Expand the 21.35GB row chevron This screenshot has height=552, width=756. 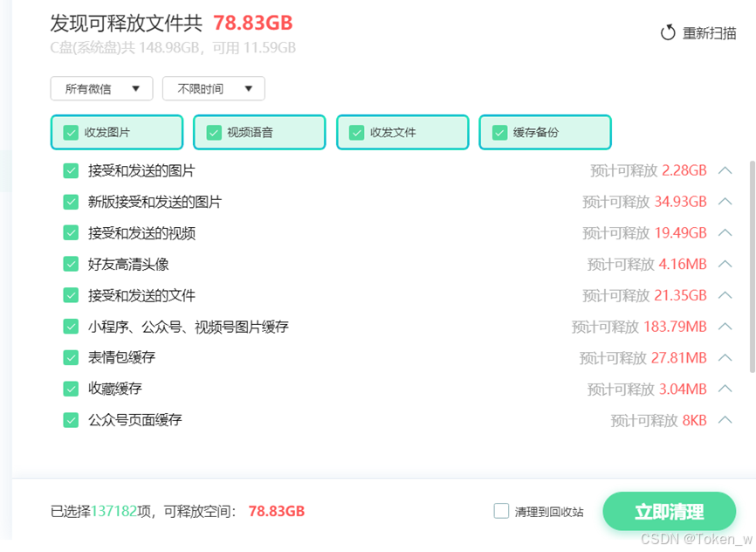[725, 295]
